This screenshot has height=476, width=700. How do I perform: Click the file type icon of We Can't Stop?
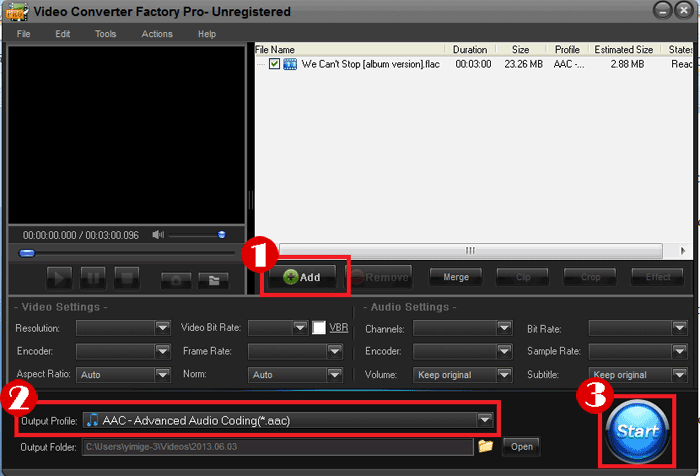290,64
